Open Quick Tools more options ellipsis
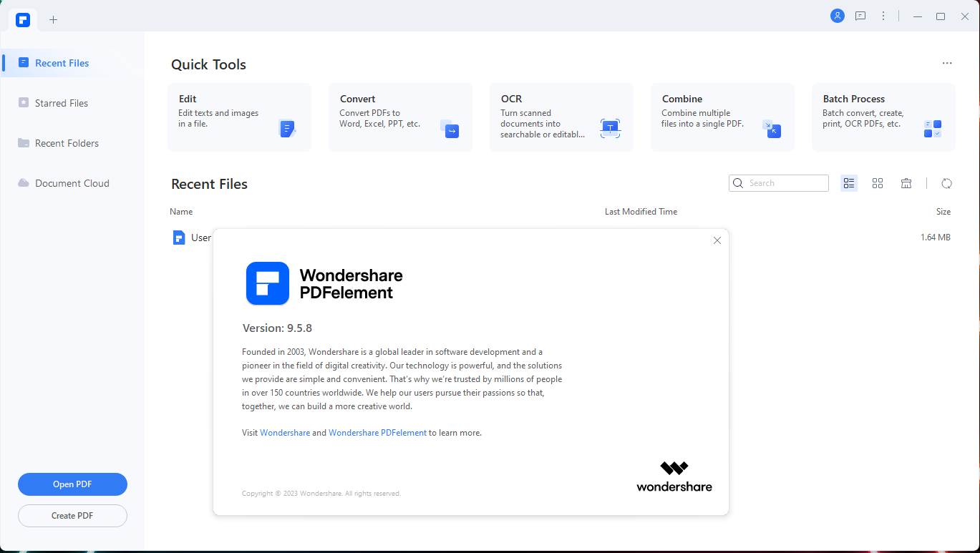Viewport: 980px width, 553px height. 947,63
